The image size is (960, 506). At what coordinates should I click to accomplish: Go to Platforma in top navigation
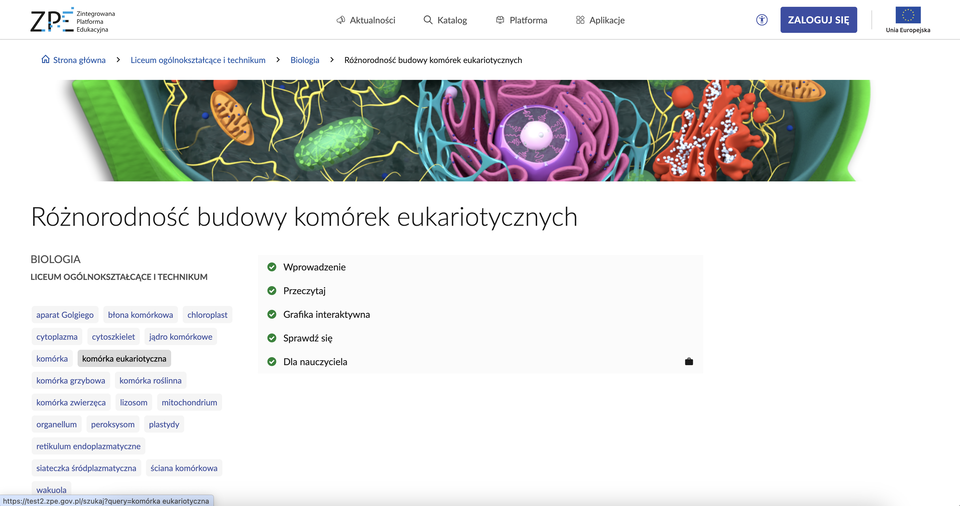(521, 20)
